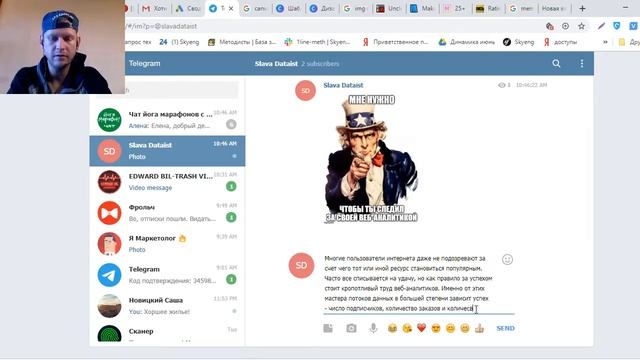
Task: Insert the laughing tears emoji
Action: pyautogui.click(x=392, y=328)
